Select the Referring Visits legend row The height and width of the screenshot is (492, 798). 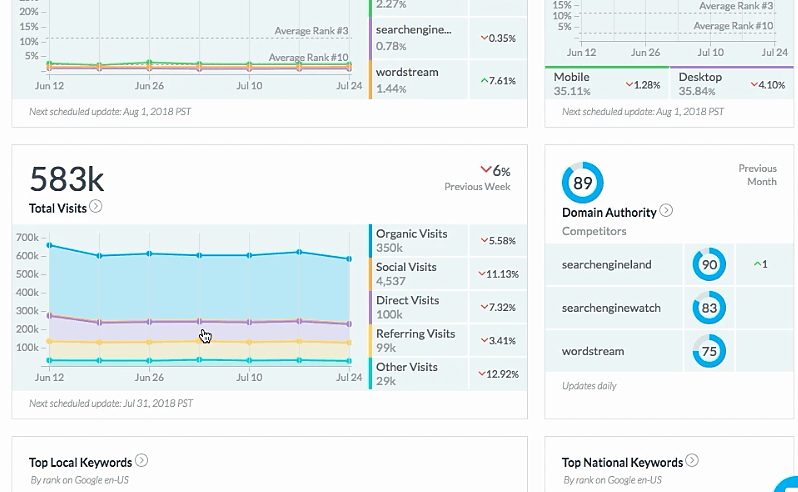coord(448,340)
